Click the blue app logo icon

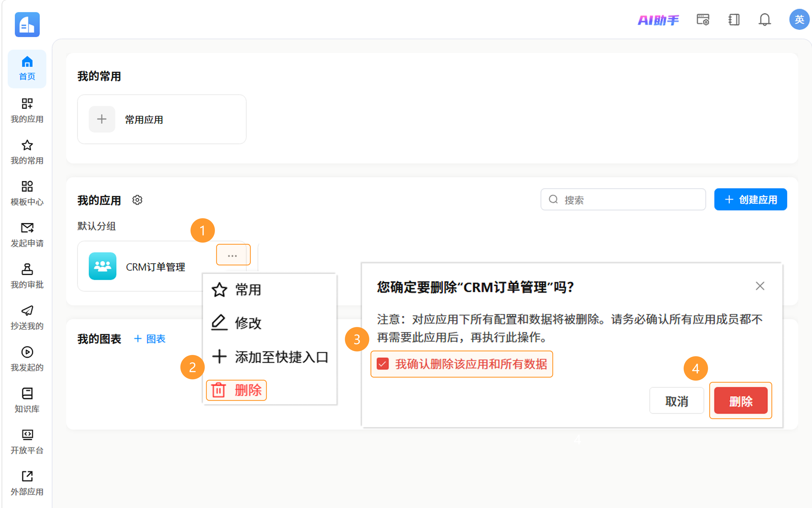tap(27, 25)
